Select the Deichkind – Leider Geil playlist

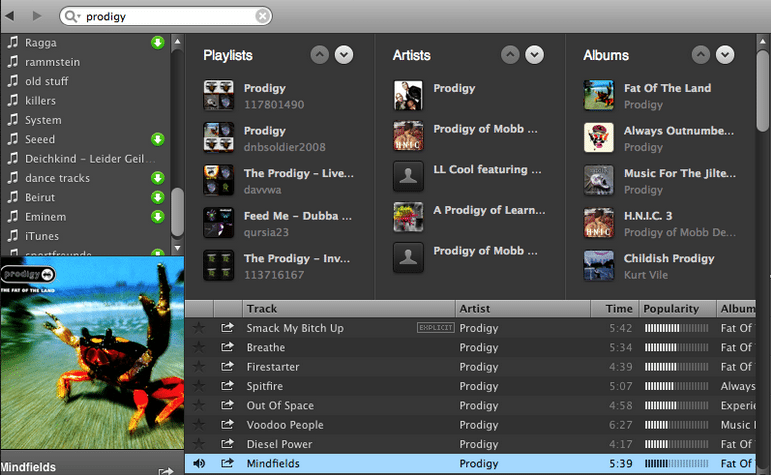coord(90,159)
